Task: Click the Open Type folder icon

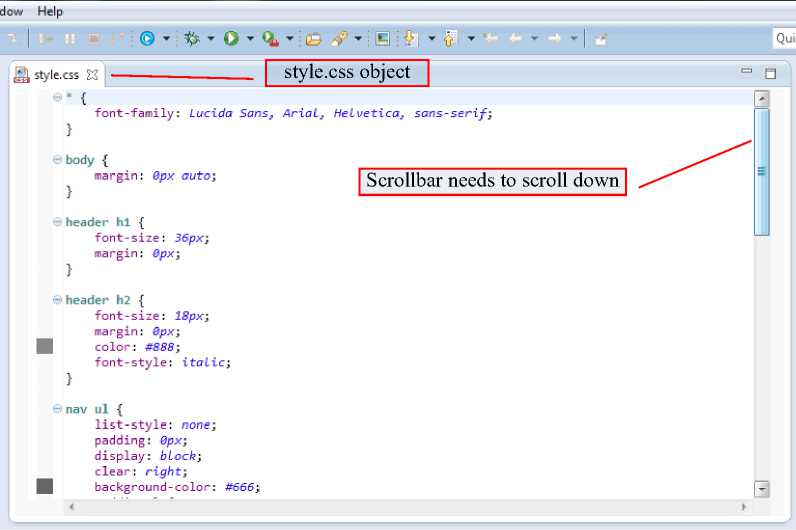Action: click(313, 39)
